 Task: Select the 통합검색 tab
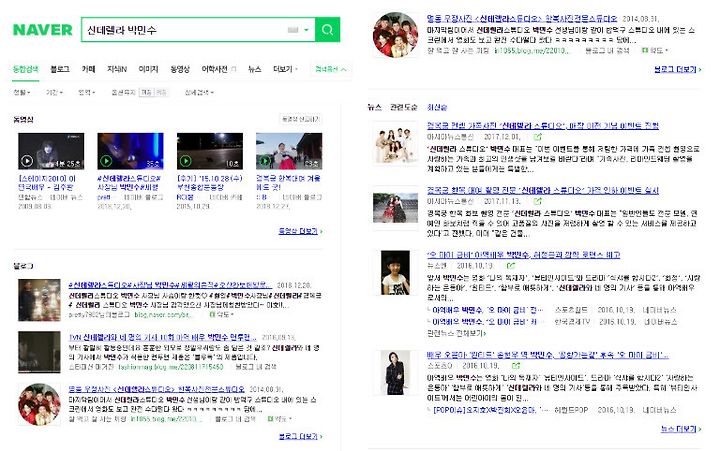[x=26, y=69]
